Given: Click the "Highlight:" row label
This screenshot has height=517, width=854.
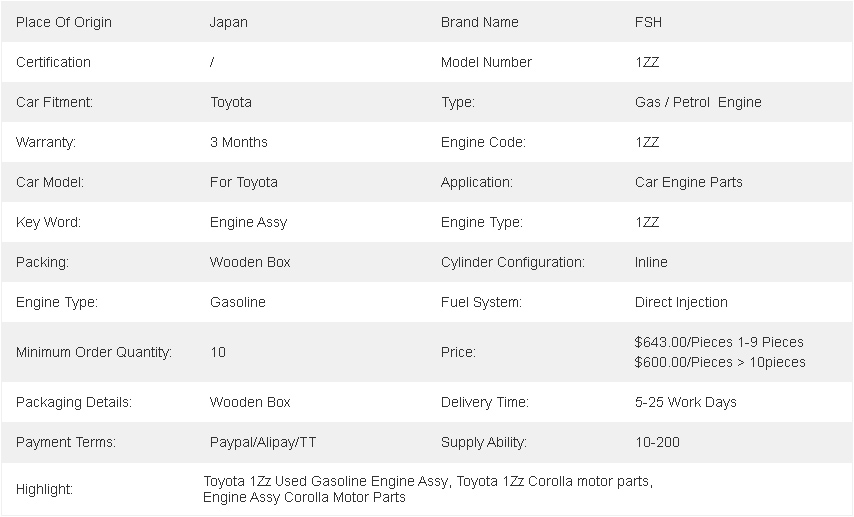Looking at the screenshot, I should click(x=45, y=489).
